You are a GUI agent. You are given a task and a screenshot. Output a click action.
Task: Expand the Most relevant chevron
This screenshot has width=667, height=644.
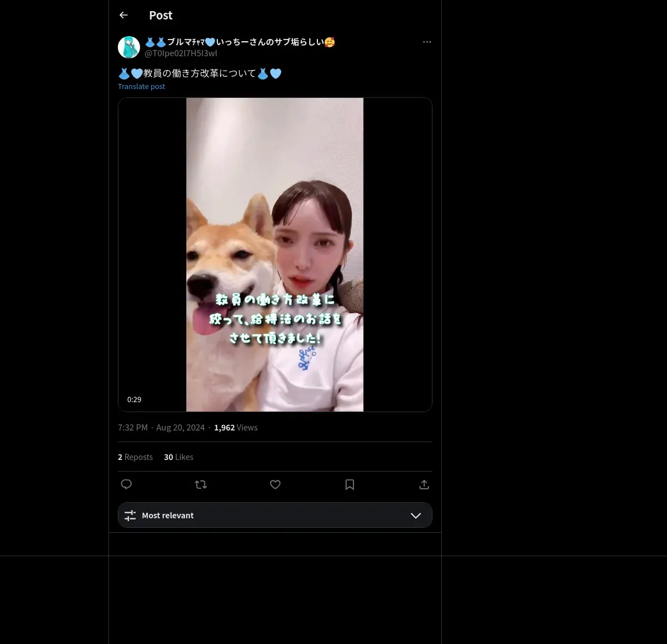[x=416, y=516]
